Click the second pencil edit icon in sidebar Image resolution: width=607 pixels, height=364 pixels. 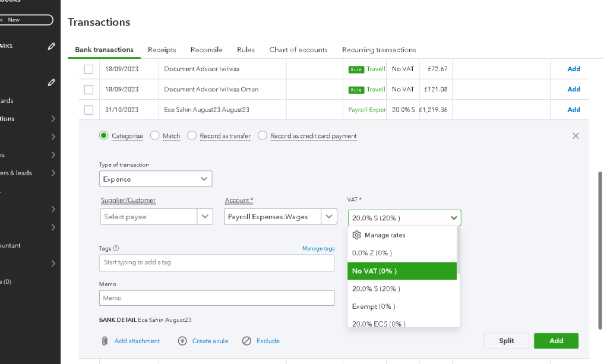click(x=52, y=83)
